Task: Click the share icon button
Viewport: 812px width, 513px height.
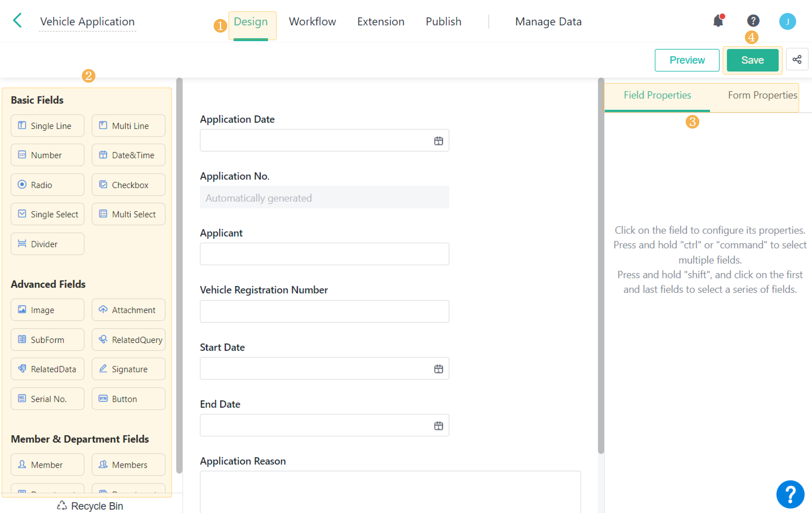Action: click(x=797, y=60)
